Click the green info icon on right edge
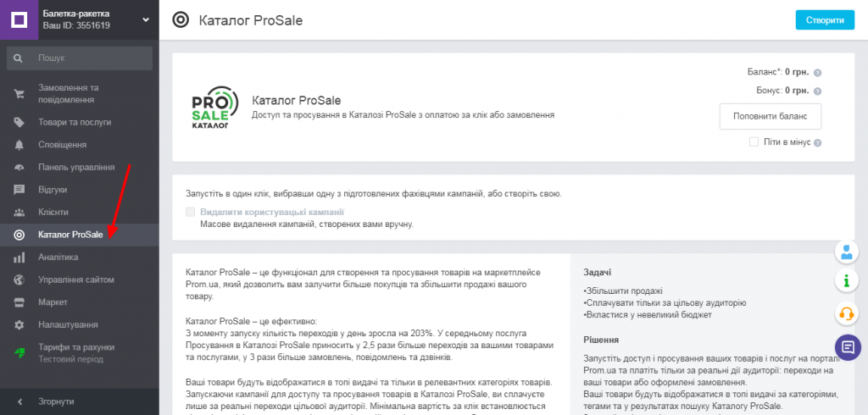Image resolution: width=868 pixels, height=415 pixels. click(x=847, y=281)
